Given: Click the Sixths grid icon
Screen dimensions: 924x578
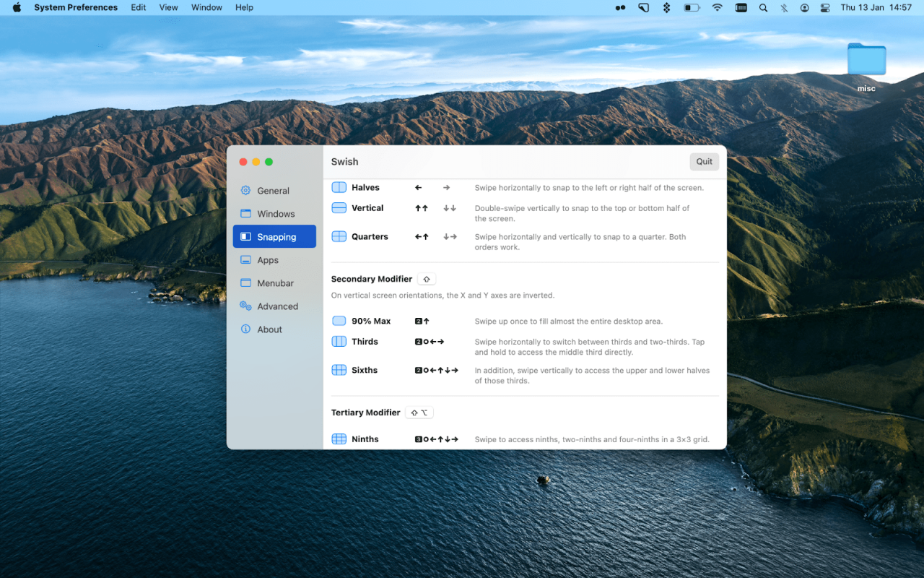Looking at the screenshot, I should [339, 371].
